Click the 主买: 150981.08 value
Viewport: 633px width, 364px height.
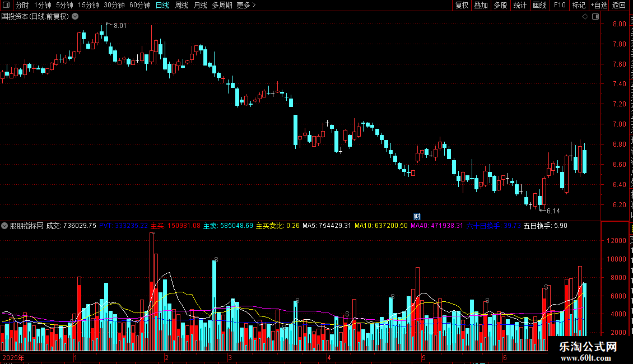175,226
